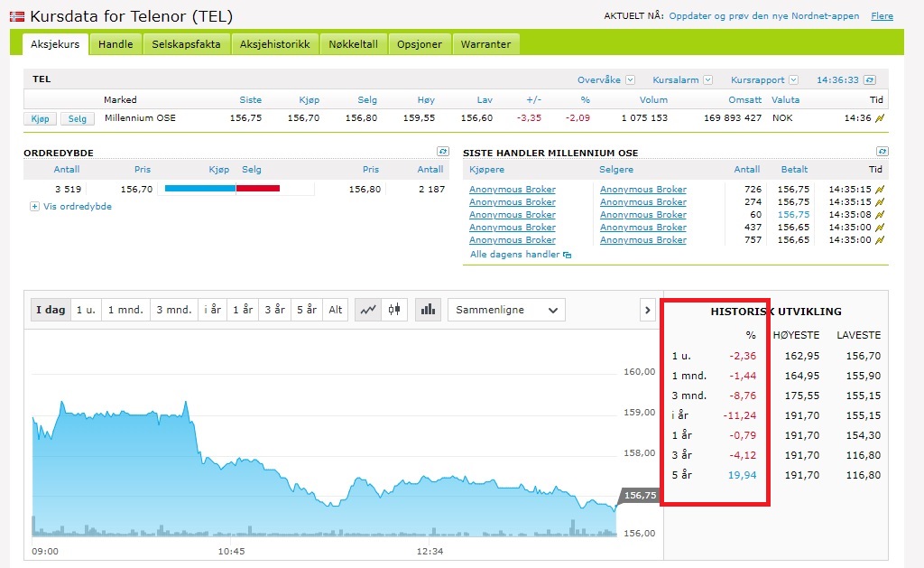Click the lightning icon in the 14:36 row
Screen dimensions: 924x568
tap(880, 118)
